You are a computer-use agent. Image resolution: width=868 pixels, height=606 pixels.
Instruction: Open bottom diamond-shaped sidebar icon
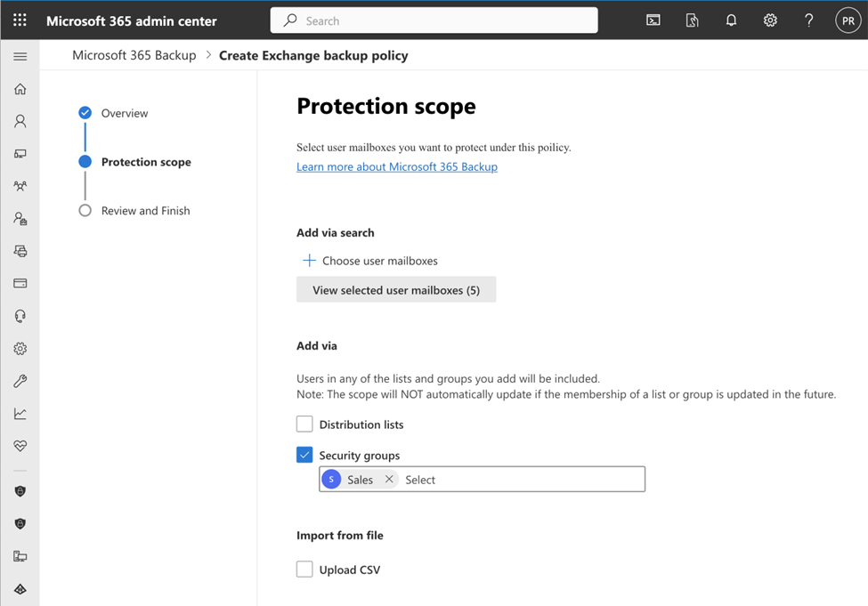pos(20,589)
